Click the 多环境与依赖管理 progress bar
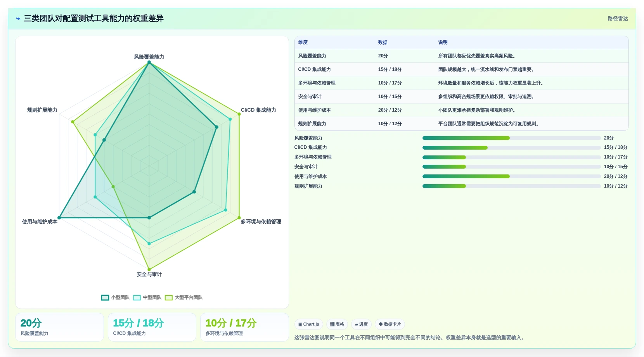Screen dimensions: 644x357 (511, 157)
